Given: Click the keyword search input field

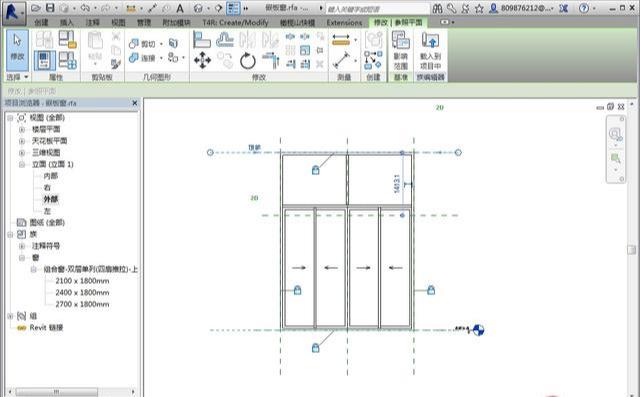Looking at the screenshot, I should click(378, 9).
